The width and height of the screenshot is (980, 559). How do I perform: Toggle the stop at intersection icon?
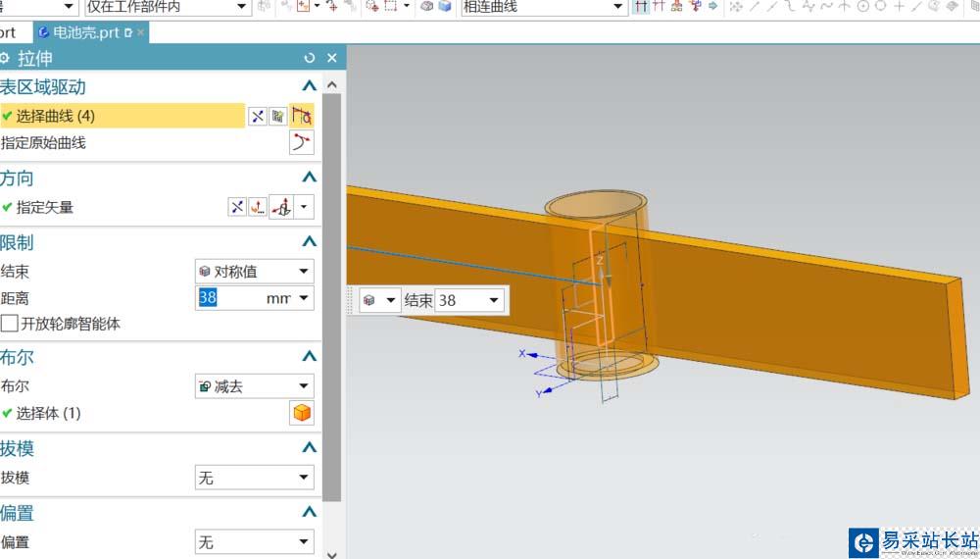click(x=641, y=7)
